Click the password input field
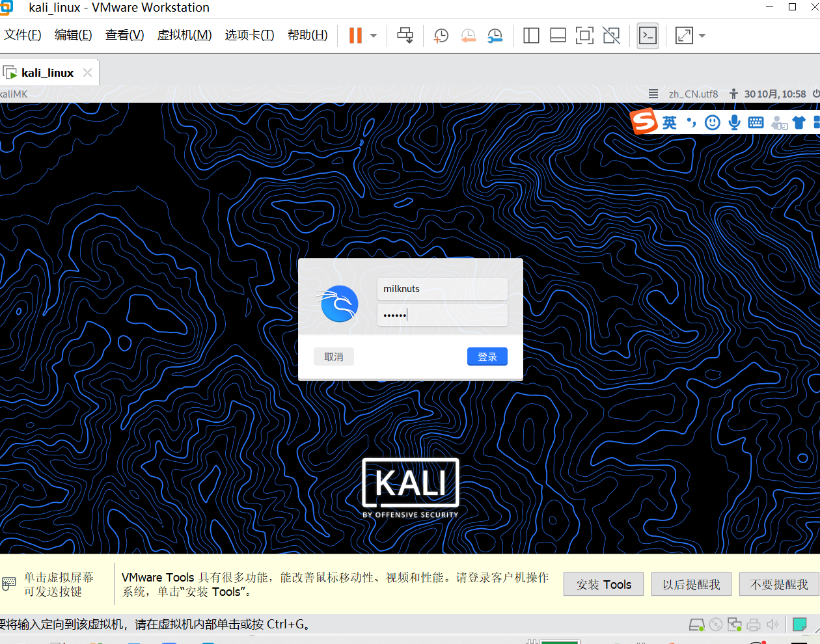 pyautogui.click(x=442, y=315)
